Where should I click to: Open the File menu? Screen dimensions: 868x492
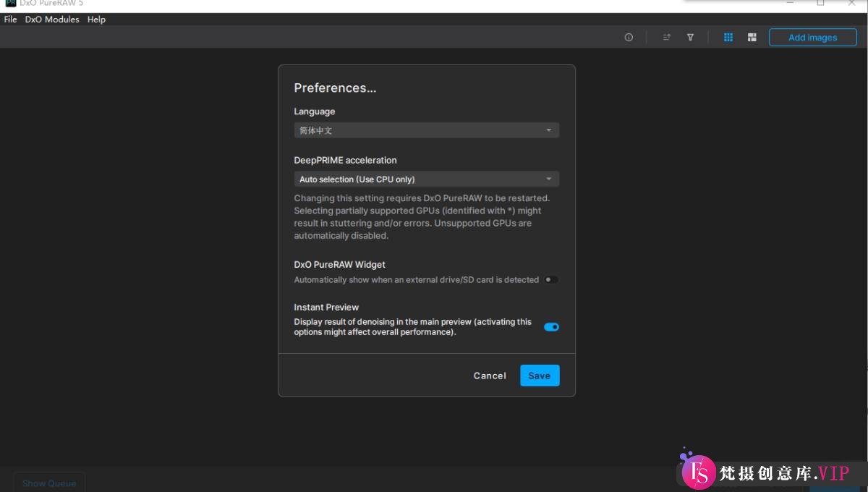pos(10,20)
